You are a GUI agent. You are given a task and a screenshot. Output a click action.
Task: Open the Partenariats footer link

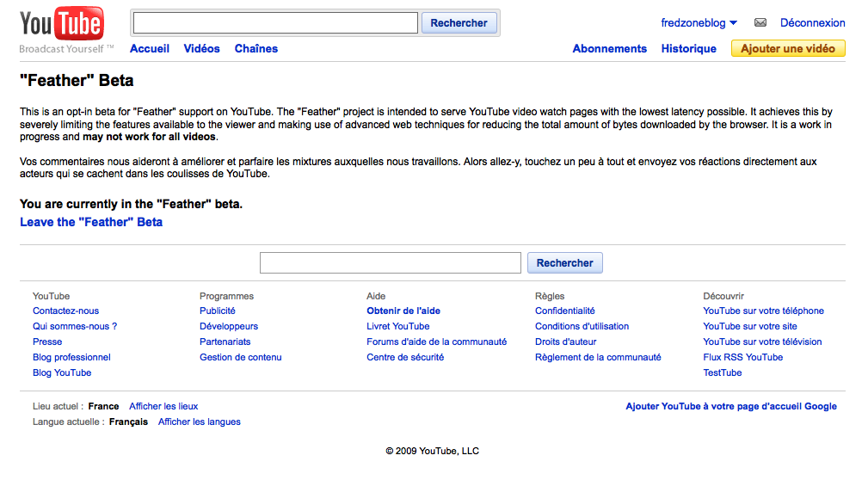point(225,342)
